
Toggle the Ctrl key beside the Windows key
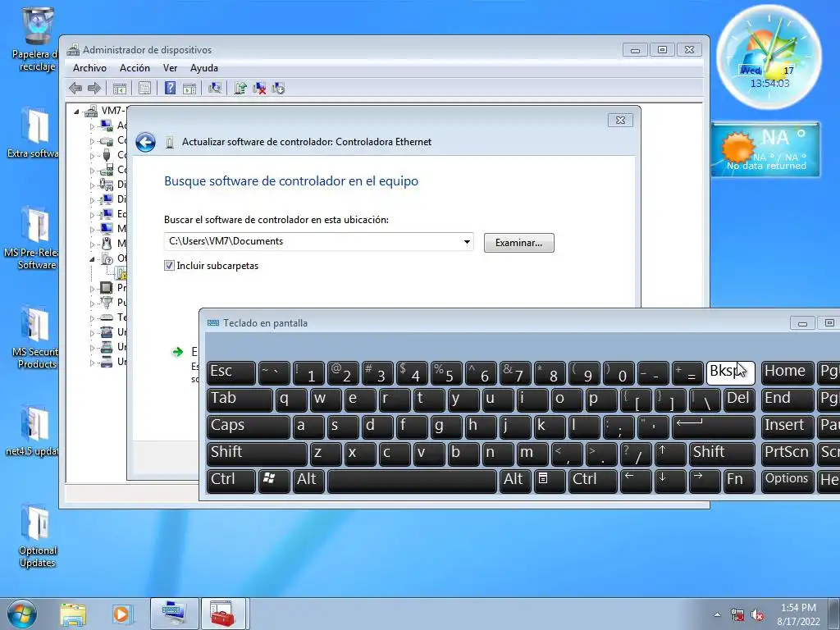(x=231, y=479)
